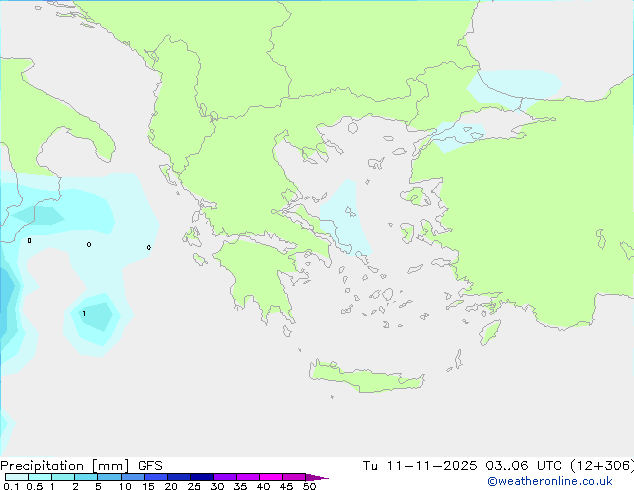The image size is (634, 490).
Task: Click the "(12+306)" forecast offset text
Action: click(x=602, y=466)
